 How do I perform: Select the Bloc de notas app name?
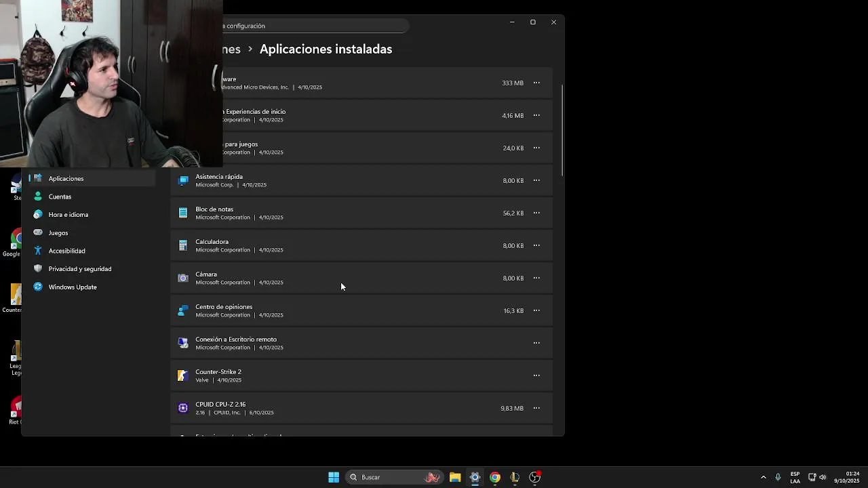214,209
